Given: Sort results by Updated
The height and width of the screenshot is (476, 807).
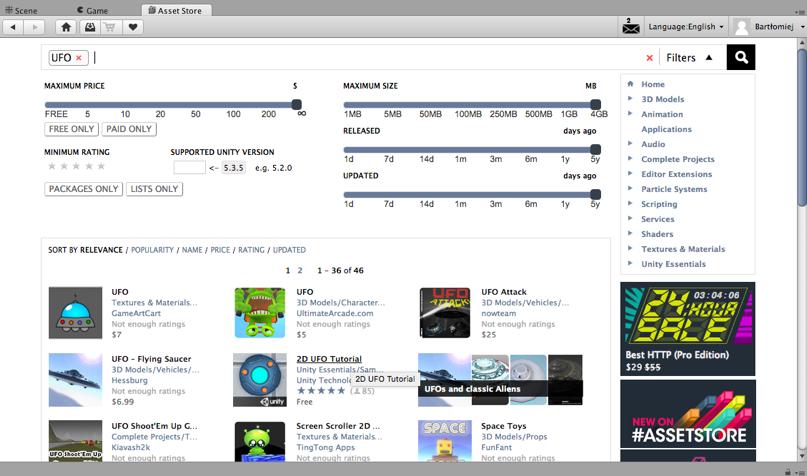Looking at the screenshot, I should pyautogui.click(x=289, y=250).
